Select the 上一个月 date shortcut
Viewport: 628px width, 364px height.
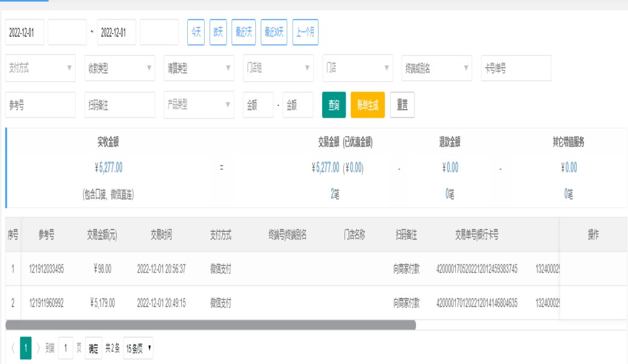(305, 32)
